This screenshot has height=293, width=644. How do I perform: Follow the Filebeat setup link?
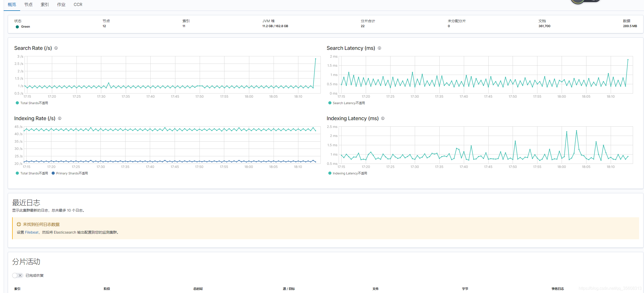[32, 232]
